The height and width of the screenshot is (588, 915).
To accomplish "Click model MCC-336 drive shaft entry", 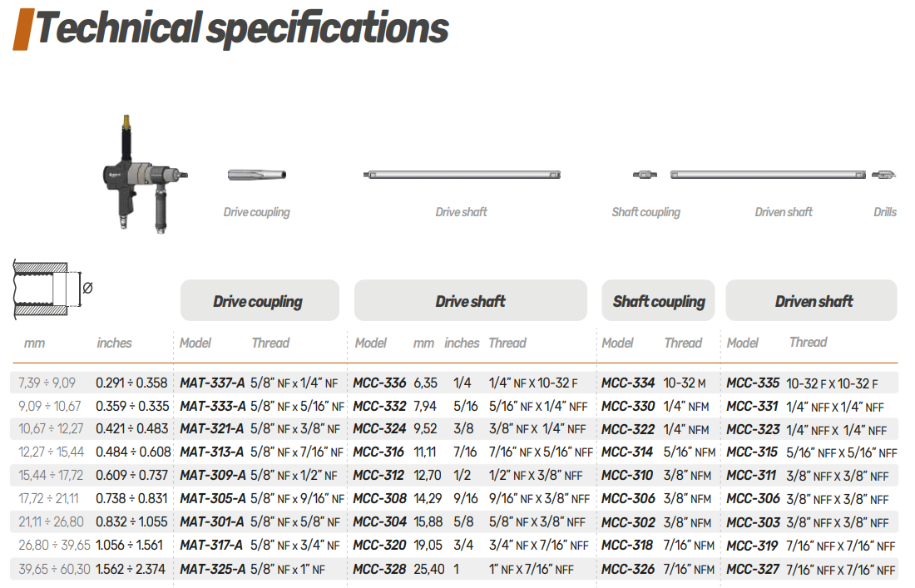I will (379, 383).
